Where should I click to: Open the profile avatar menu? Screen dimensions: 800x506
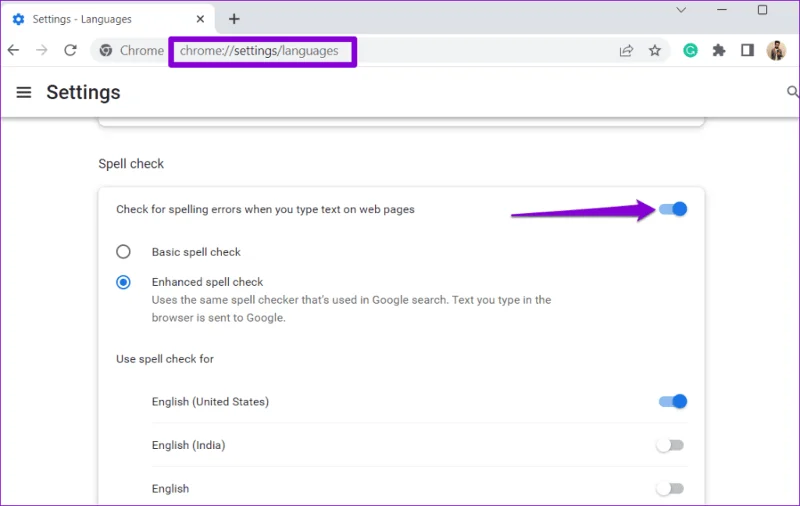pos(776,50)
